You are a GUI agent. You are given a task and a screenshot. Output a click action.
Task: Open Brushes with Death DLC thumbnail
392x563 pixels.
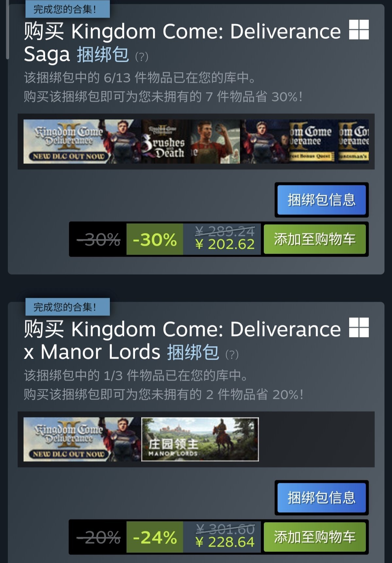(166, 142)
